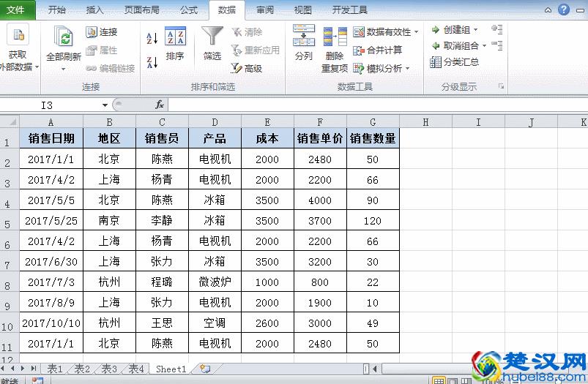Open 模拟分析 what-if analysis
The image size is (588, 384).
378,68
